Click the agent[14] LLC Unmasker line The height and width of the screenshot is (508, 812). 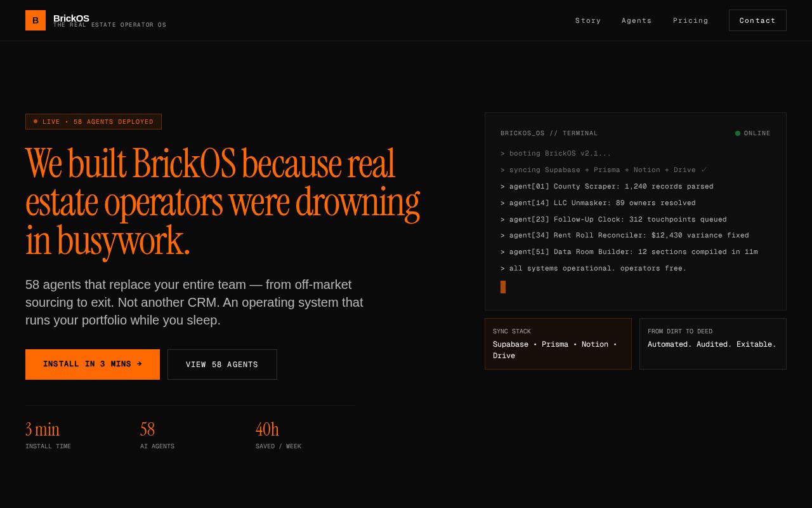coord(598,203)
